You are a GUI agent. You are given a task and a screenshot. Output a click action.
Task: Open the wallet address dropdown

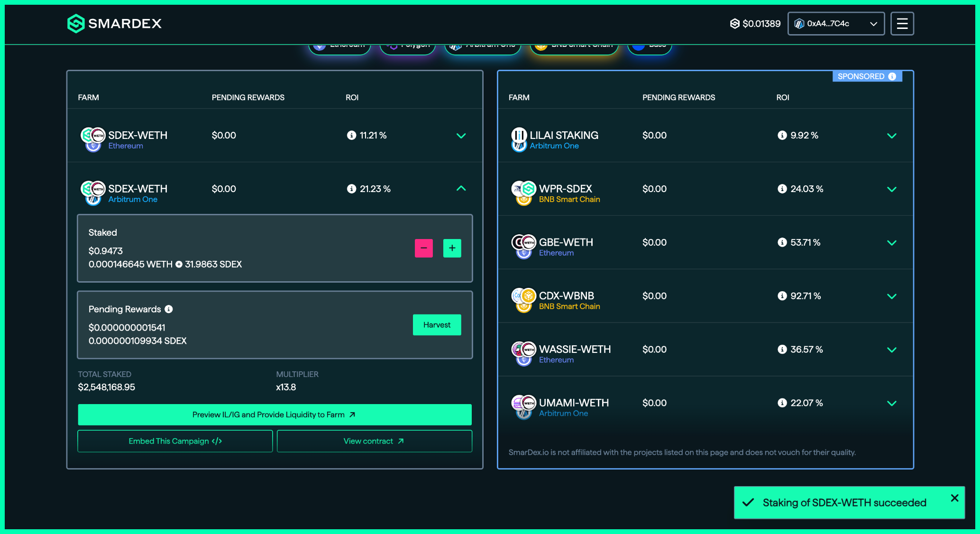pyautogui.click(x=836, y=24)
